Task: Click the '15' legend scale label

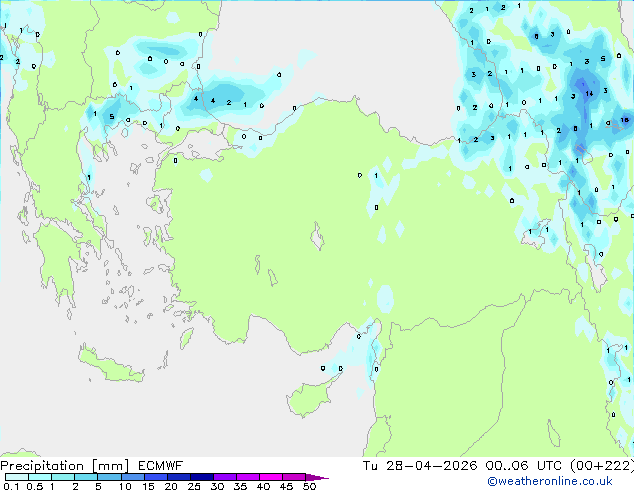Action: click(x=148, y=486)
